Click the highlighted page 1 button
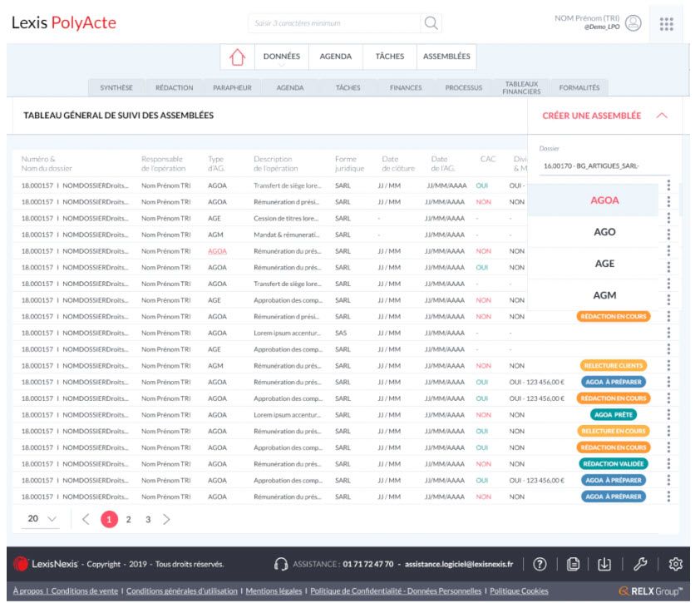Image resolution: width=700 pixels, height=603 pixels. tap(109, 519)
